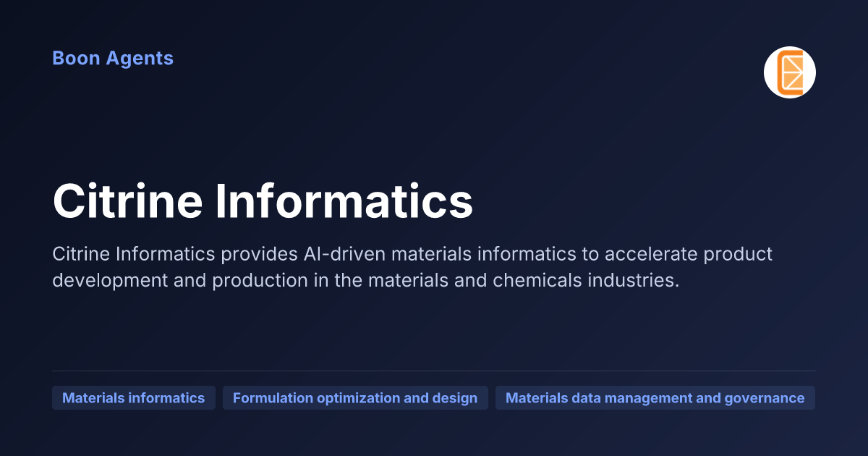Click the description starting 'Citrine Informatics provides AI-driven'

(x=412, y=267)
